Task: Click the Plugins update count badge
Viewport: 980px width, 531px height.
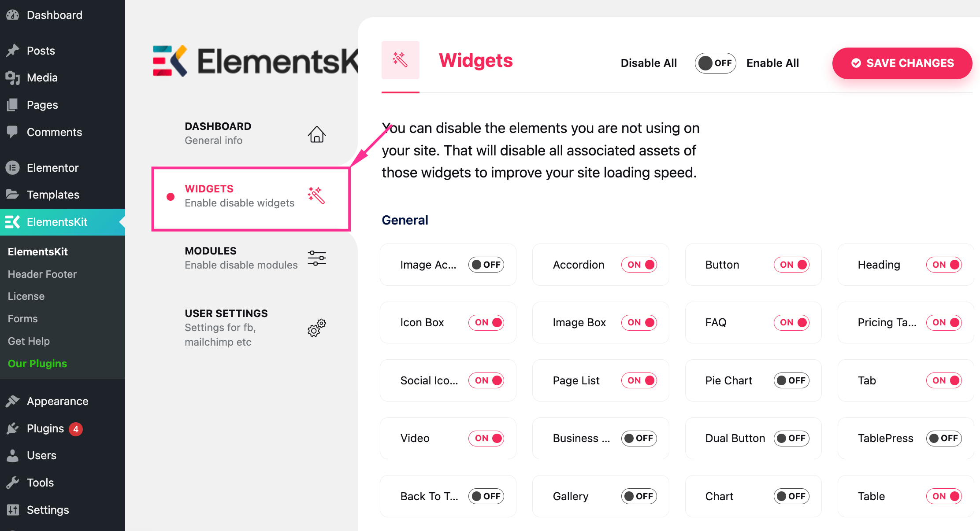Action: (x=76, y=428)
